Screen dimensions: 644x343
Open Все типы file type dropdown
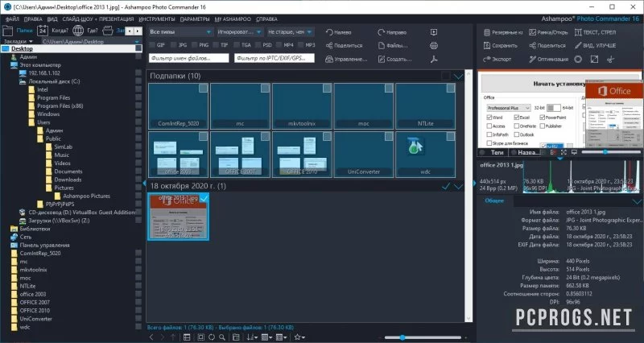(180, 32)
